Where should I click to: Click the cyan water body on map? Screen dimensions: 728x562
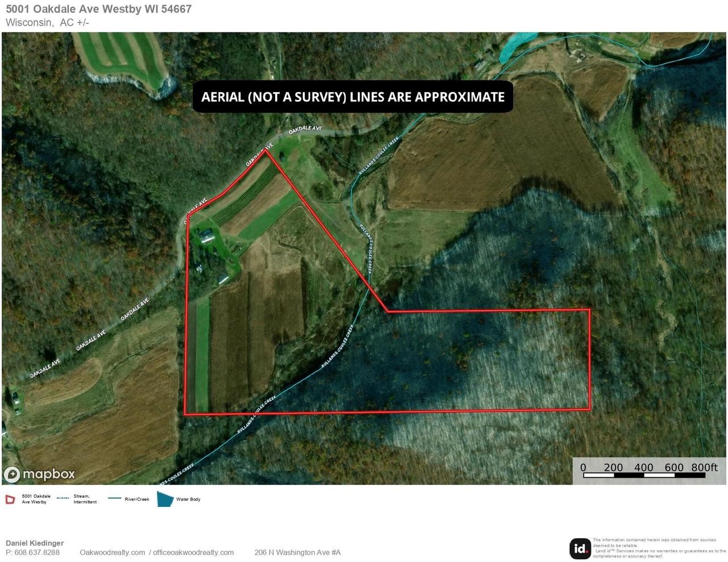(x=515, y=44)
